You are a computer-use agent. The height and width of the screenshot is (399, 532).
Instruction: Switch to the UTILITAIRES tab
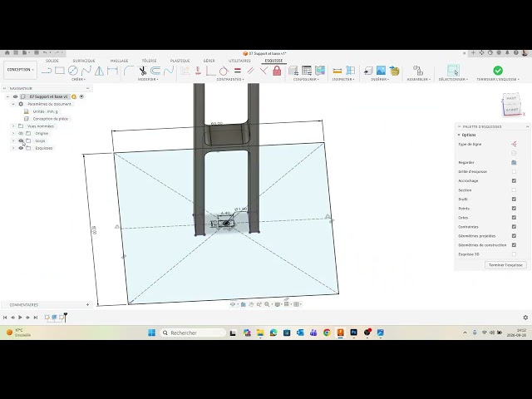pyautogui.click(x=239, y=61)
